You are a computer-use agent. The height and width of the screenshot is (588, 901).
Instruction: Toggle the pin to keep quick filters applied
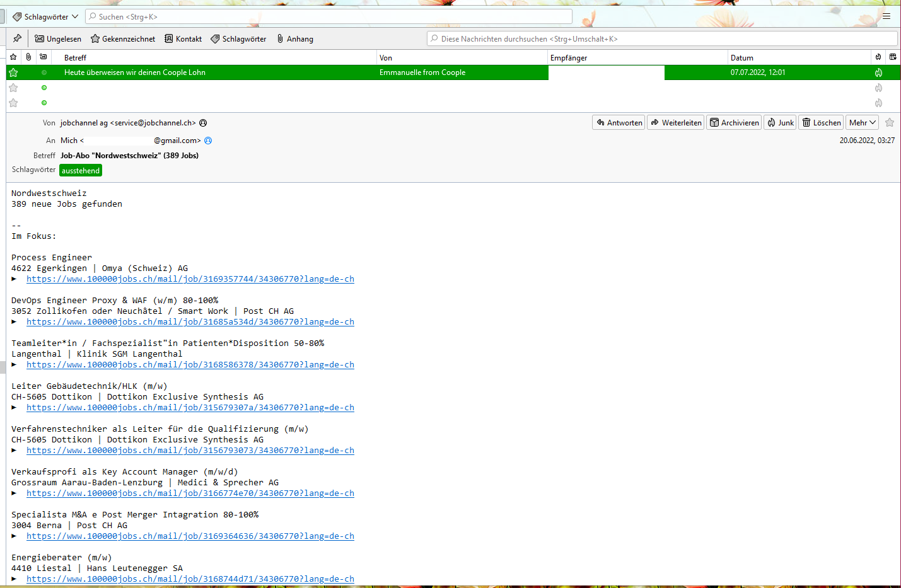click(x=17, y=38)
